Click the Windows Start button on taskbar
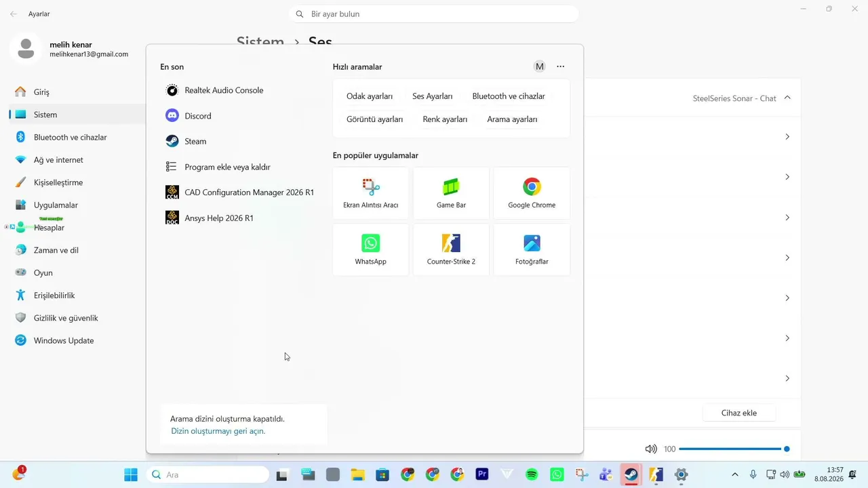This screenshot has height=488, width=868. coord(131,474)
